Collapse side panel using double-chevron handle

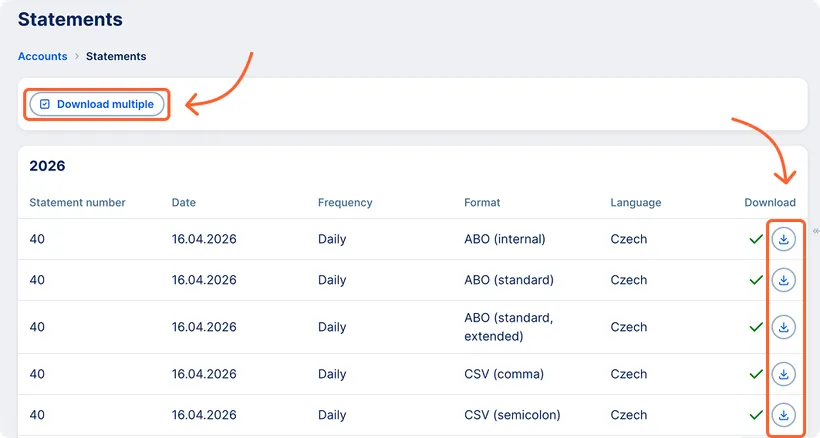point(815,229)
